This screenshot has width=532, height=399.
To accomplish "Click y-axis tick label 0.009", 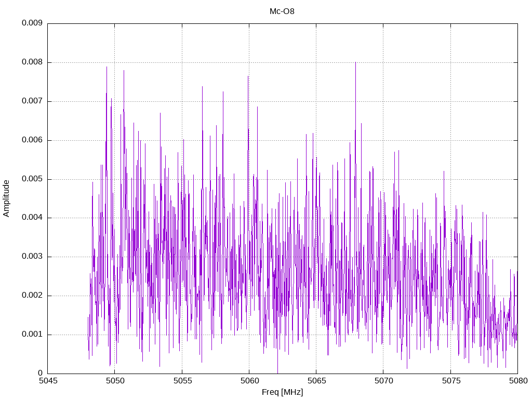I will (32, 23).
